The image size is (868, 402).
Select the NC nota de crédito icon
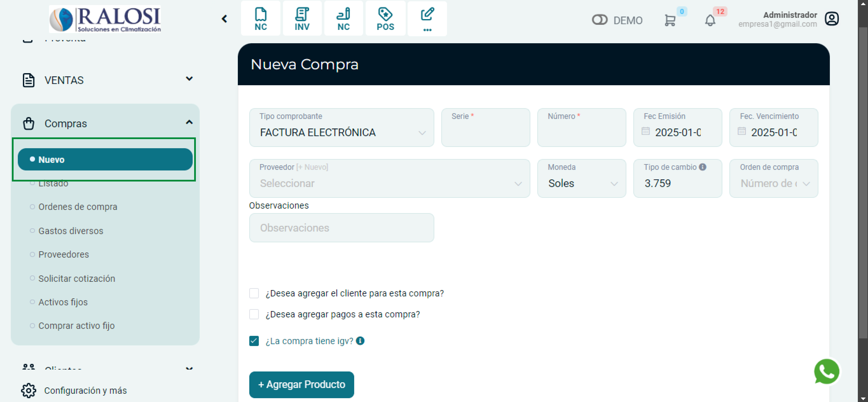261,18
